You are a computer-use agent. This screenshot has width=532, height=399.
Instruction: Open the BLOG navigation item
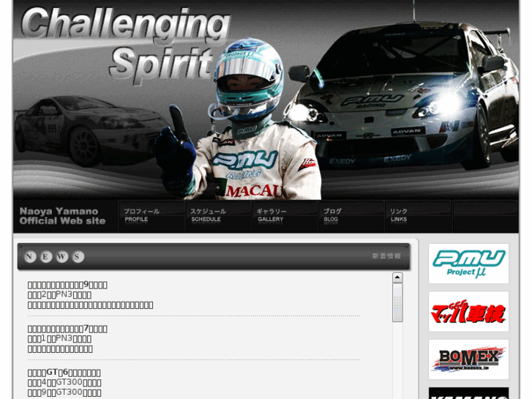[351, 216]
